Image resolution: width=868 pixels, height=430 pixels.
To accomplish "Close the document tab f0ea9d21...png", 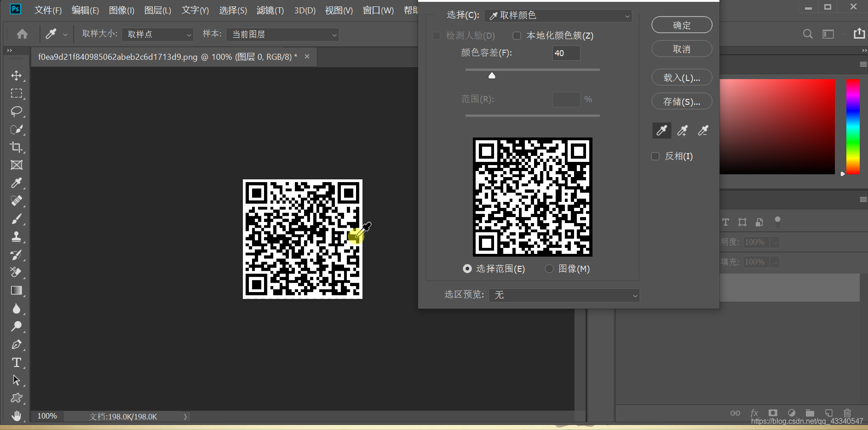I will 307,57.
